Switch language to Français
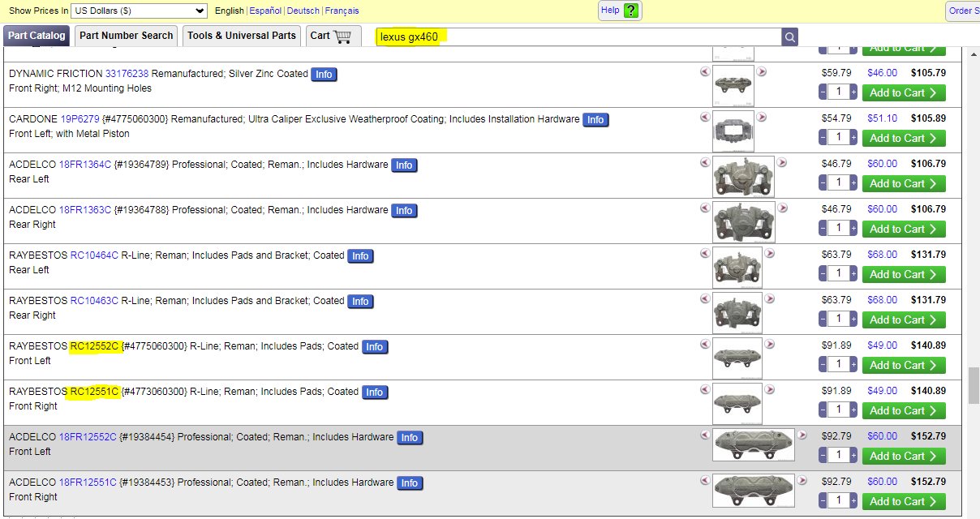Screen dimensions: 980x519 (342, 11)
